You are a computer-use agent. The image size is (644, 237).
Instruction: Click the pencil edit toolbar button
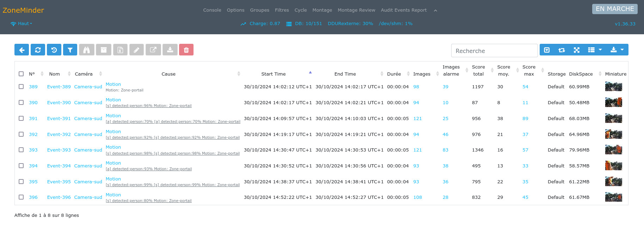coord(136,50)
